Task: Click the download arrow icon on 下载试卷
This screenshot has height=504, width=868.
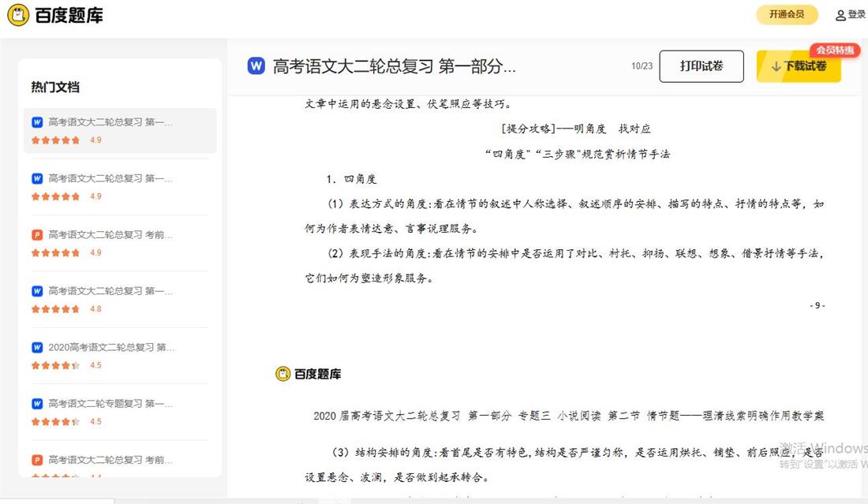Action: [x=776, y=66]
